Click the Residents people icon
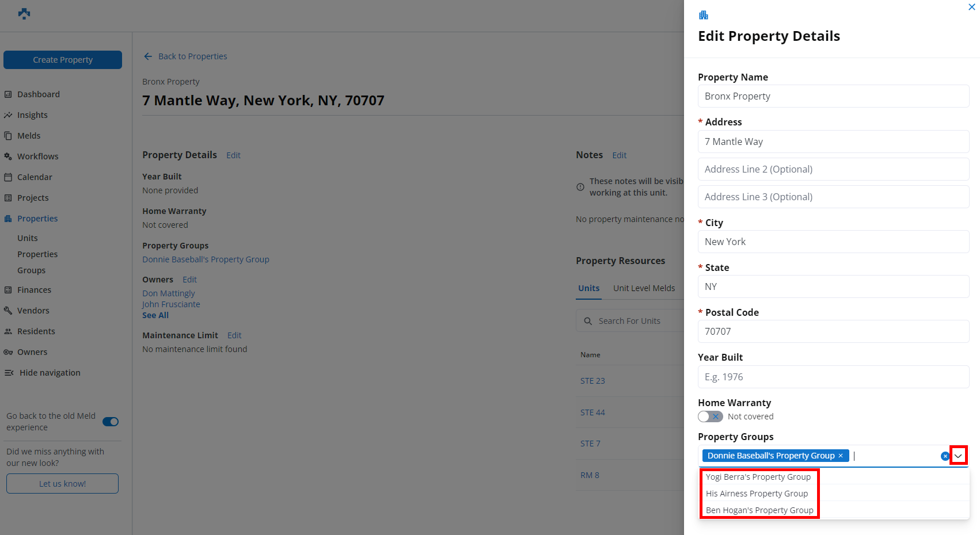 (8, 331)
